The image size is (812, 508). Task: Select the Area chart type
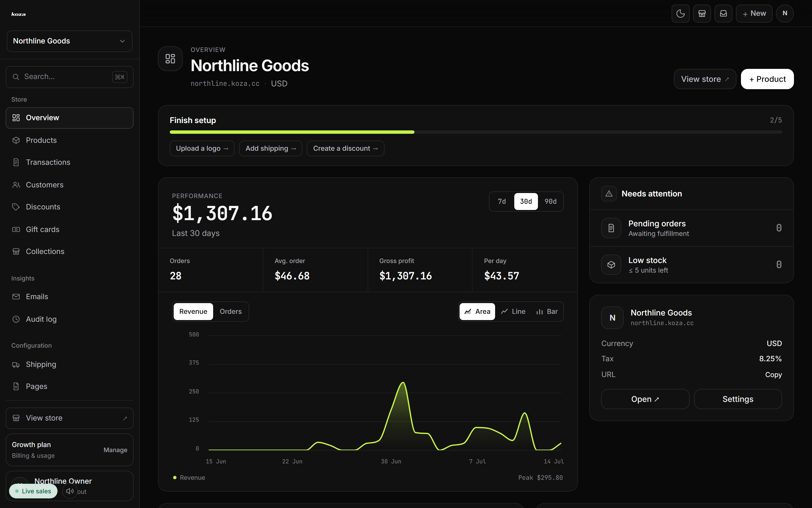pyautogui.click(x=477, y=312)
